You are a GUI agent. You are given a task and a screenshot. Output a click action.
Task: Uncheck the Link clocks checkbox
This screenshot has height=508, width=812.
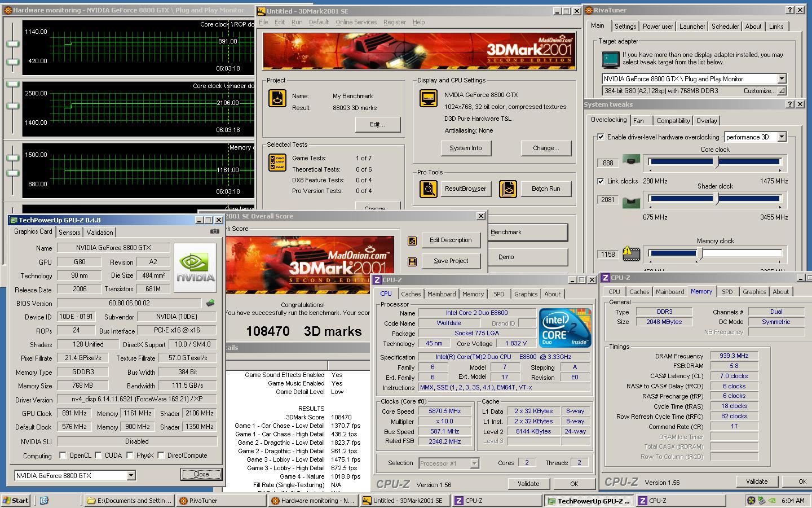[601, 181]
